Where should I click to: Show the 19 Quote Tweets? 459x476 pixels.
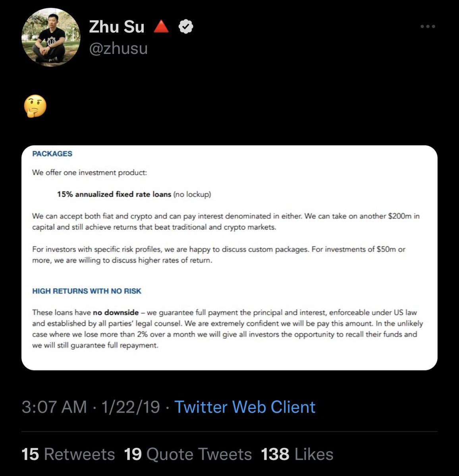click(188, 454)
